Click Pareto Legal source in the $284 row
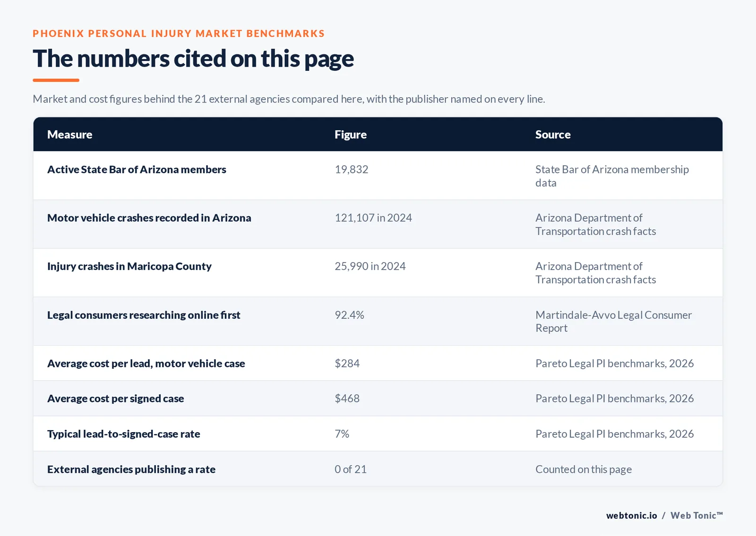The height and width of the screenshot is (536, 756). (x=614, y=364)
